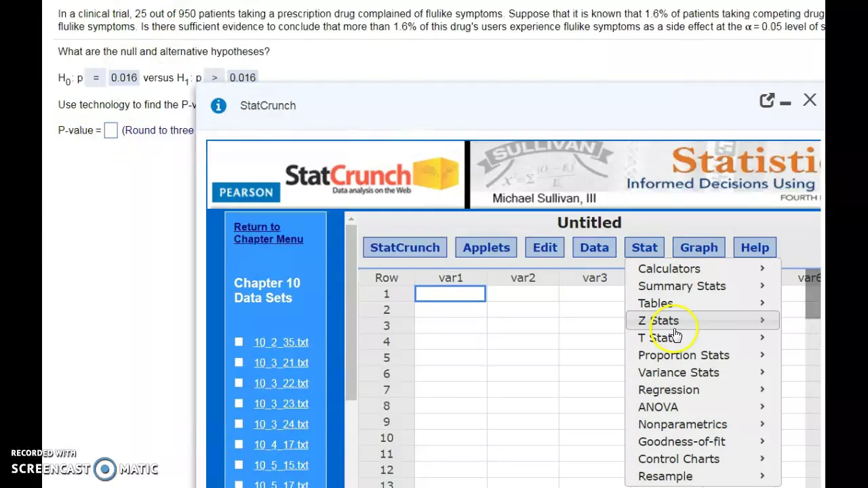Expand the Z Stats submenu arrow
868x488 pixels.
point(762,321)
